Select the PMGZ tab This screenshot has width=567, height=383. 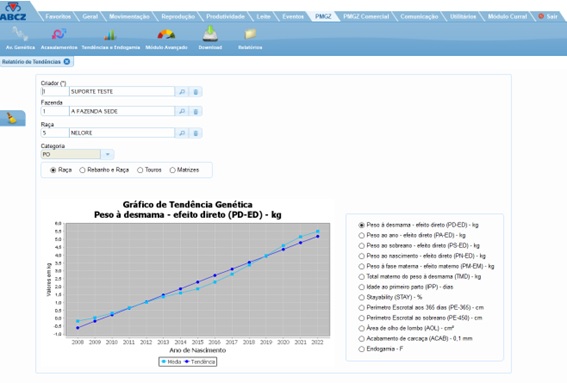[323, 16]
